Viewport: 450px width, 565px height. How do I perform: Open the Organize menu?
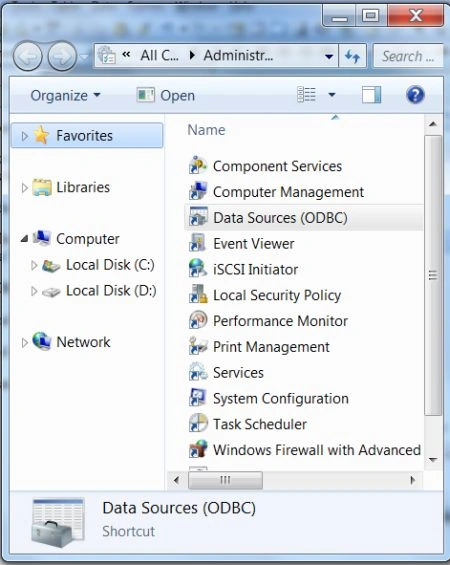click(66, 95)
